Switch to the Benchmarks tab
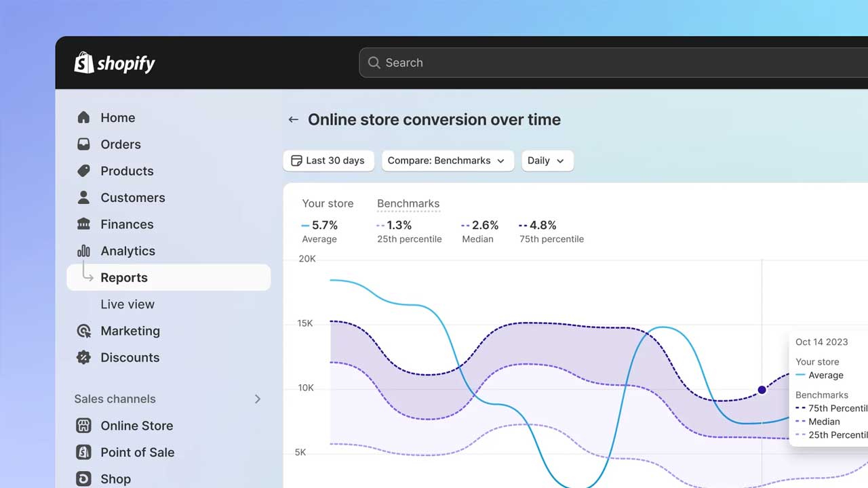 click(x=408, y=203)
